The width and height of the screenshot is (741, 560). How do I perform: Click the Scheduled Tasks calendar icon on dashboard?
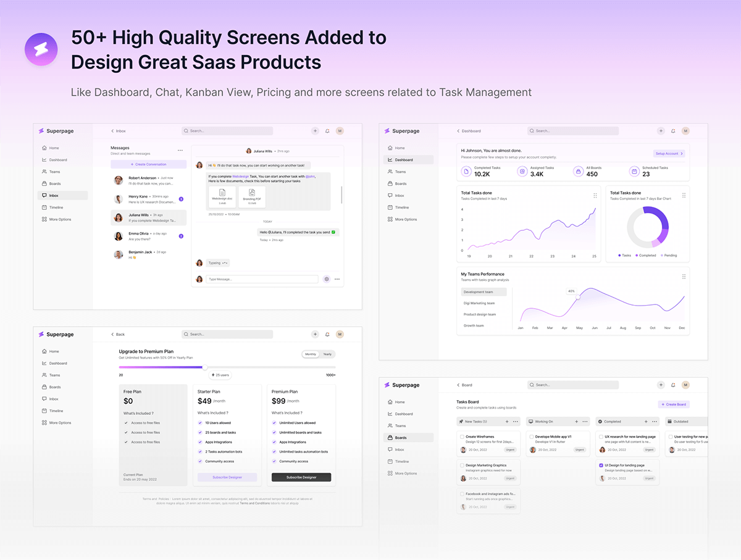tap(634, 171)
